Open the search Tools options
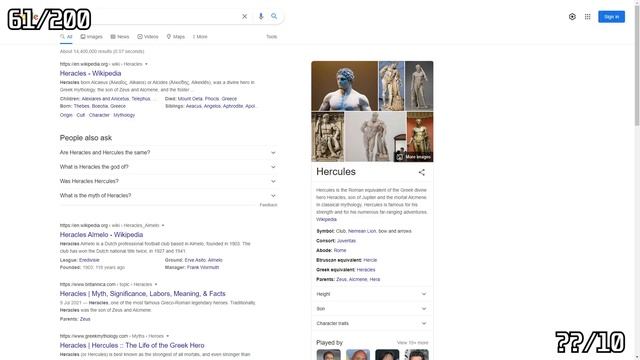 point(271,37)
